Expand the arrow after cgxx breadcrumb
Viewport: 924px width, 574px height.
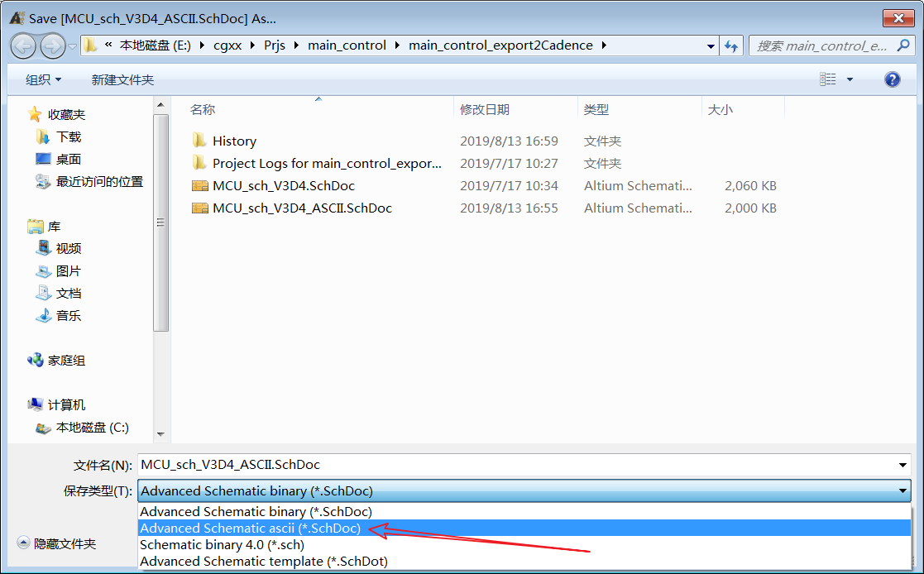tap(253, 45)
